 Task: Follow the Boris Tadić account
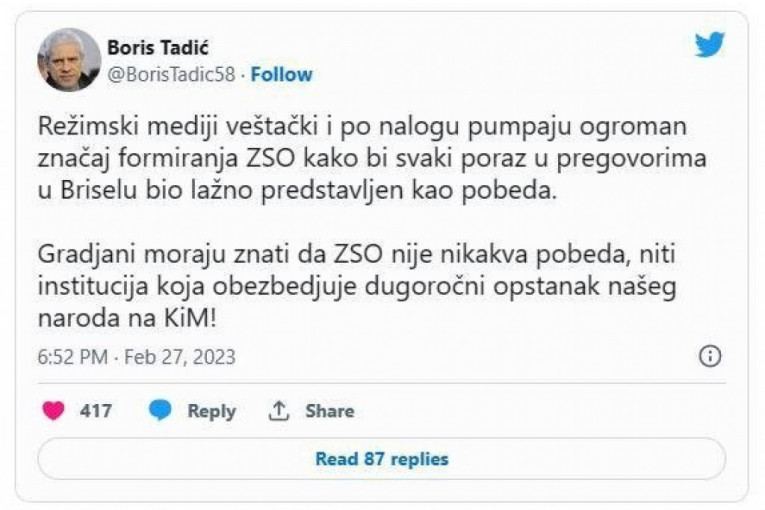282,74
